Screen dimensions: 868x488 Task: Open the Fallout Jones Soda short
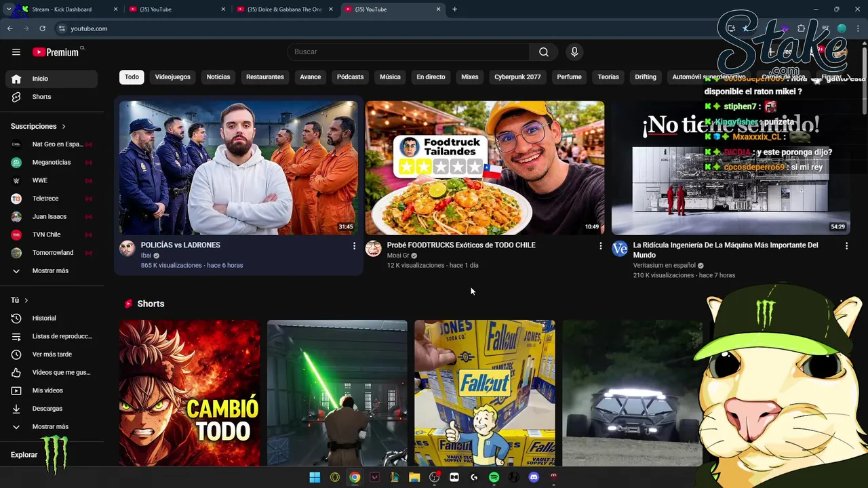pyautogui.click(x=485, y=393)
